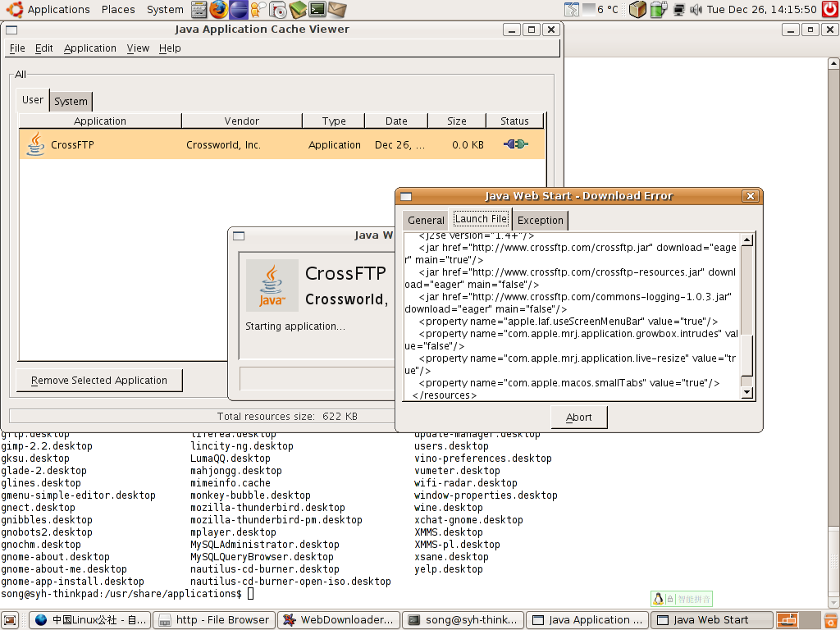
Task: Switch to the System tab
Action: 71,101
